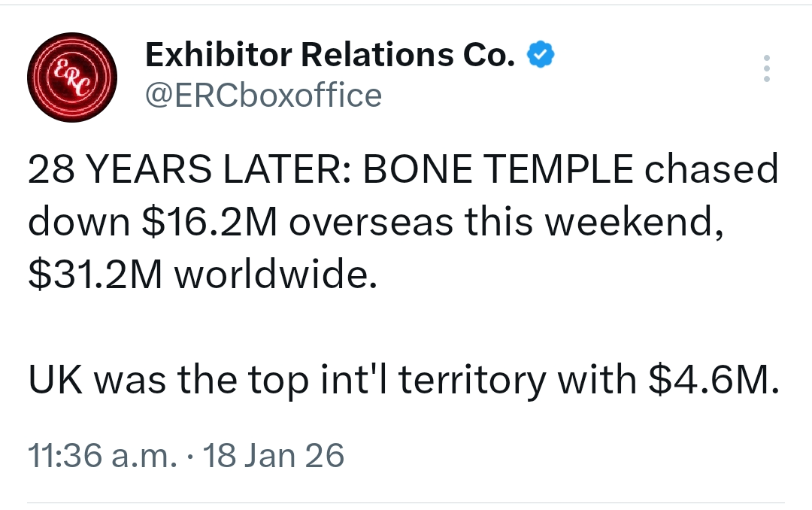Click the 18 Jan 26 date

point(274,456)
